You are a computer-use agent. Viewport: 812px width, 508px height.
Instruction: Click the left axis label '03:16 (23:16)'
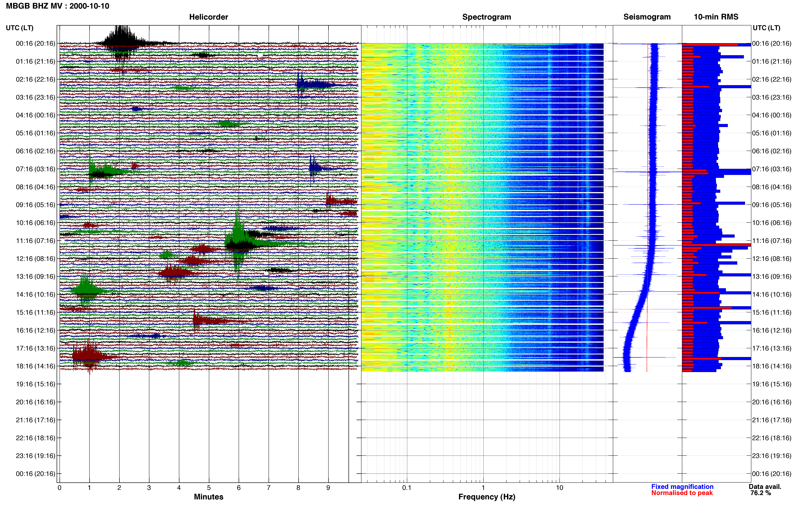[x=35, y=97]
